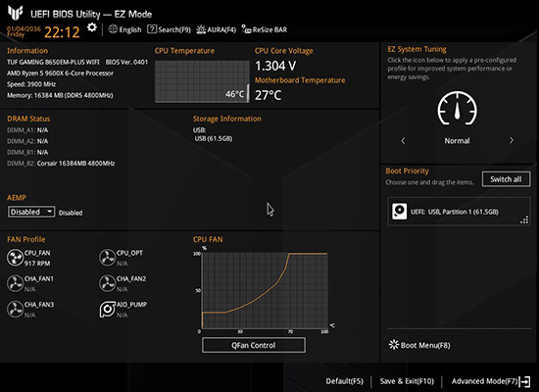Open Boot Menu(F8)

coord(419,345)
